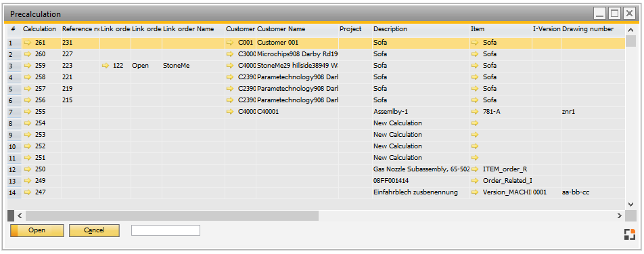Click horizontal scrollbar right arrow

click(620, 215)
